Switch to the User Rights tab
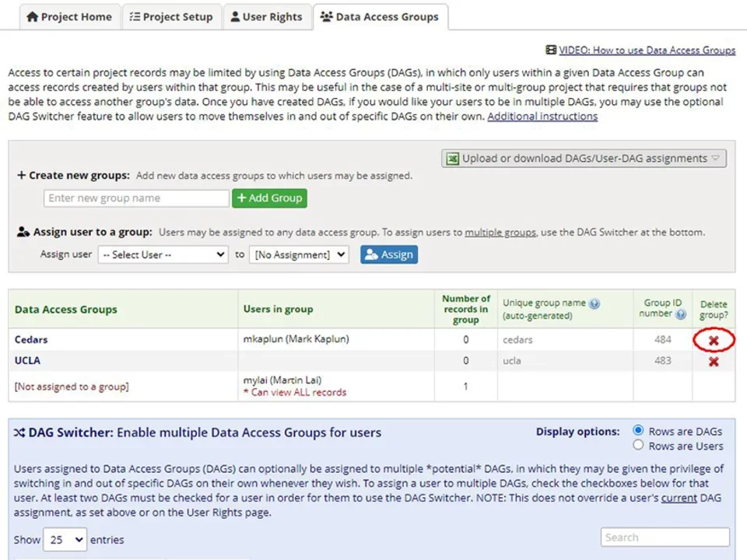This screenshot has width=747, height=560. click(x=267, y=16)
